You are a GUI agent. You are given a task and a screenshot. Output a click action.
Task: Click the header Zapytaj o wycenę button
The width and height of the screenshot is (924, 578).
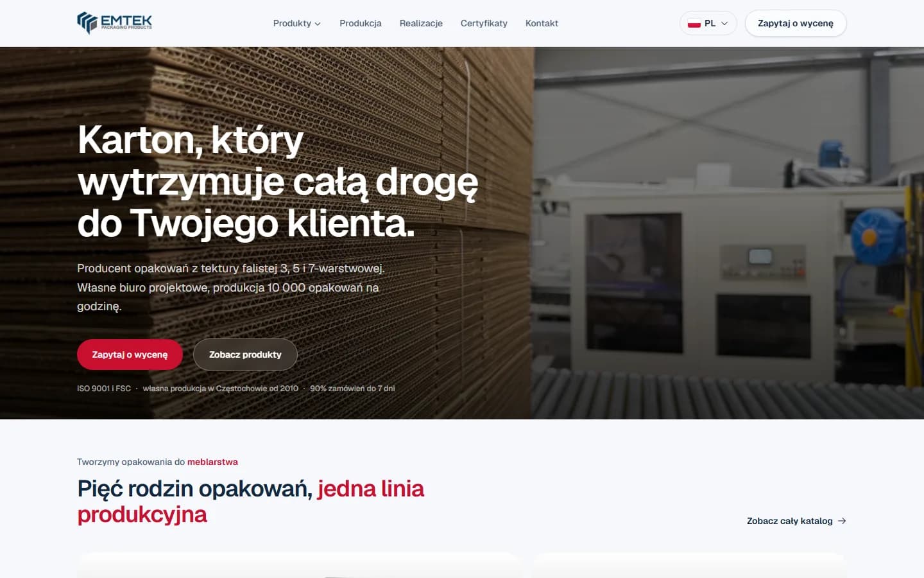point(796,23)
